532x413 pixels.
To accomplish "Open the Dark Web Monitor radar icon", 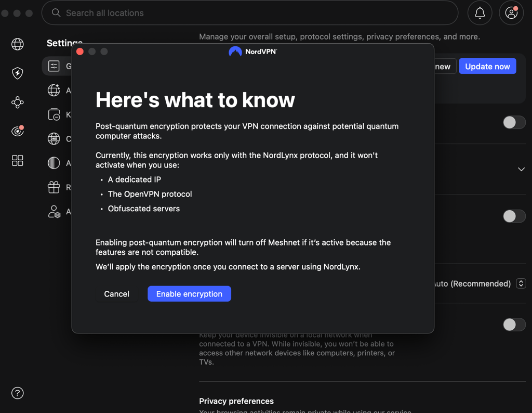I will pyautogui.click(x=17, y=131).
